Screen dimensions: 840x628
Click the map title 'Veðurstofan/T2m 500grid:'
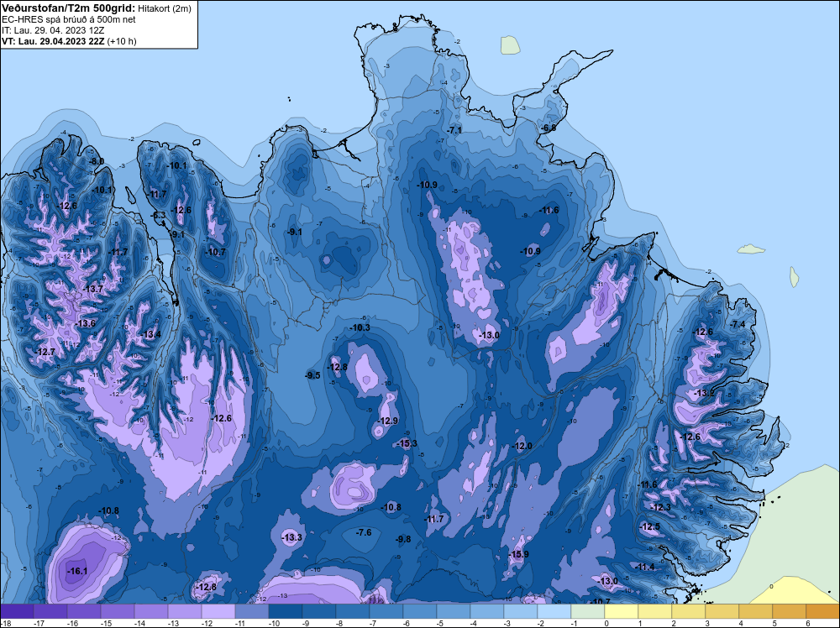click(x=68, y=8)
